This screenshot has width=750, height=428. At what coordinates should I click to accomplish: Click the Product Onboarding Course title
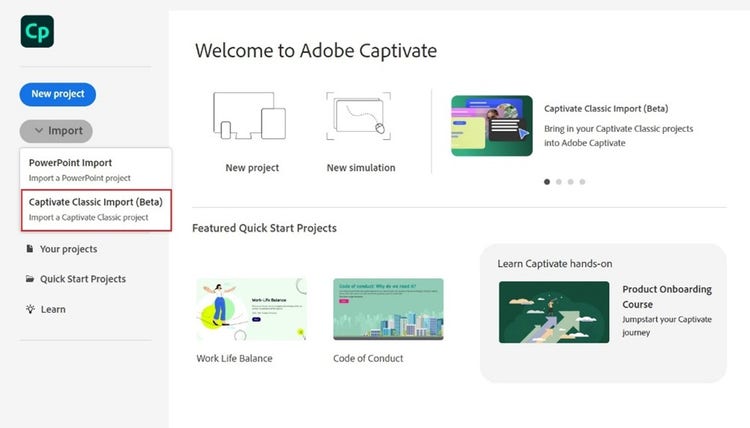click(667, 297)
